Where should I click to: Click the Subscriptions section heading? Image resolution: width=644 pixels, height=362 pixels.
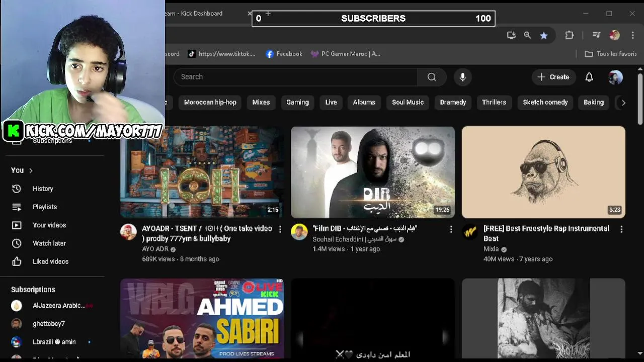pyautogui.click(x=33, y=290)
